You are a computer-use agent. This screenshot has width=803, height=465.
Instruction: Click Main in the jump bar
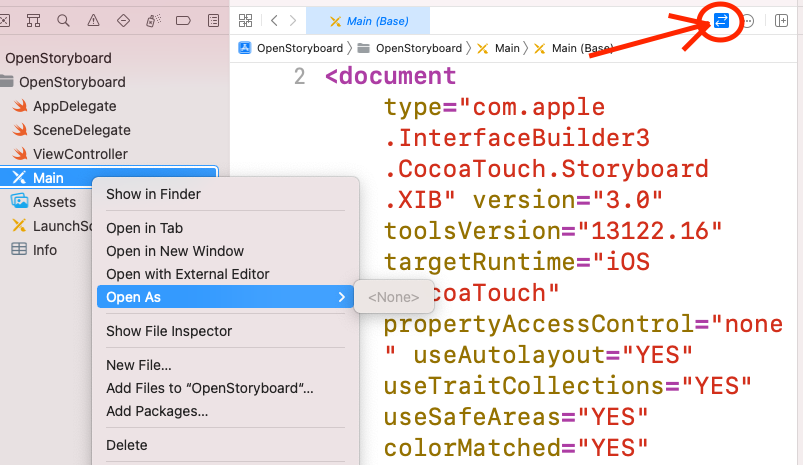(498, 48)
